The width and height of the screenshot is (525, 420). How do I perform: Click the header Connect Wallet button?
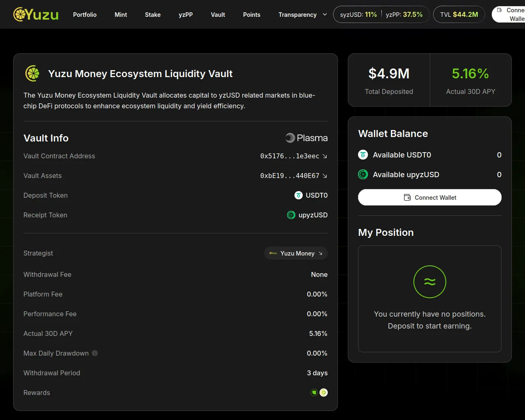[509, 14]
